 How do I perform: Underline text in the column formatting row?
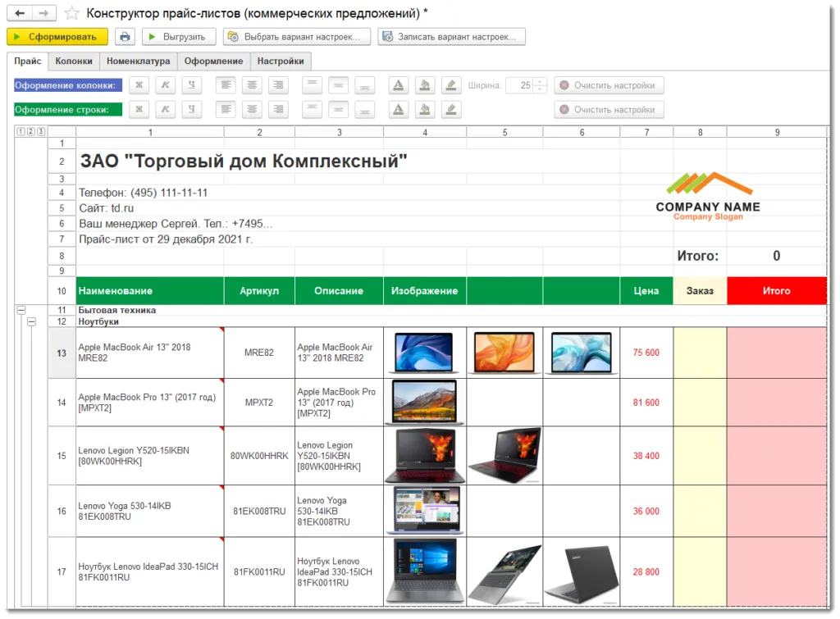pyautogui.click(x=191, y=85)
